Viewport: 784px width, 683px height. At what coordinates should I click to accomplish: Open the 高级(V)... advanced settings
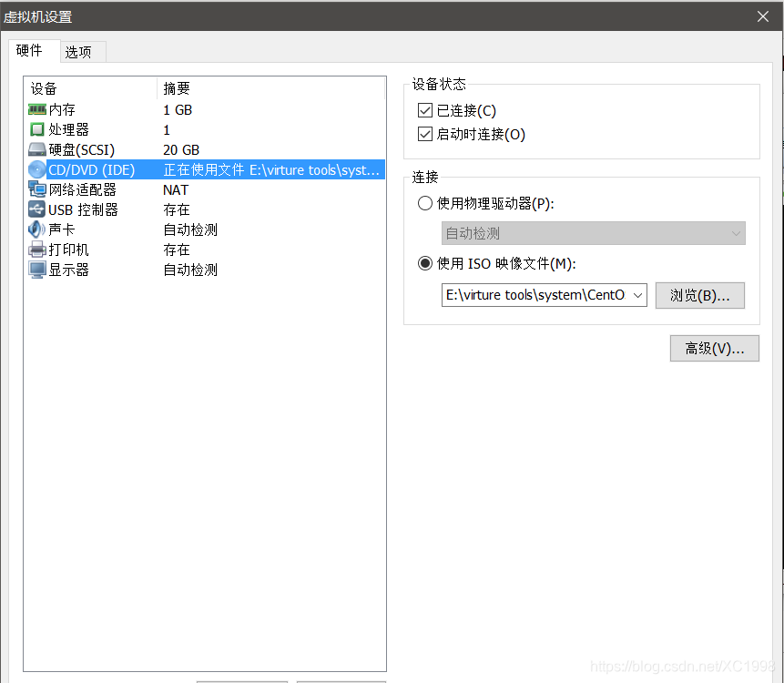pos(715,348)
